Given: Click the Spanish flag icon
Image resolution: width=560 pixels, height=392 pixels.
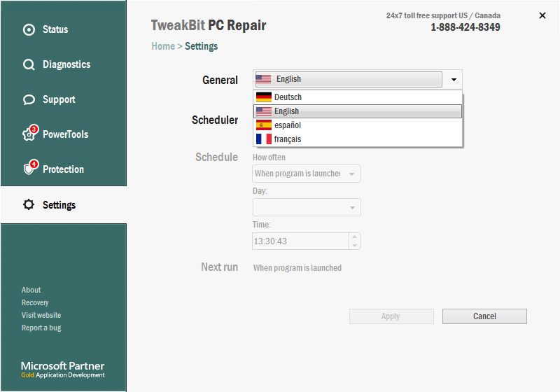Looking at the screenshot, I should [264, 125].
